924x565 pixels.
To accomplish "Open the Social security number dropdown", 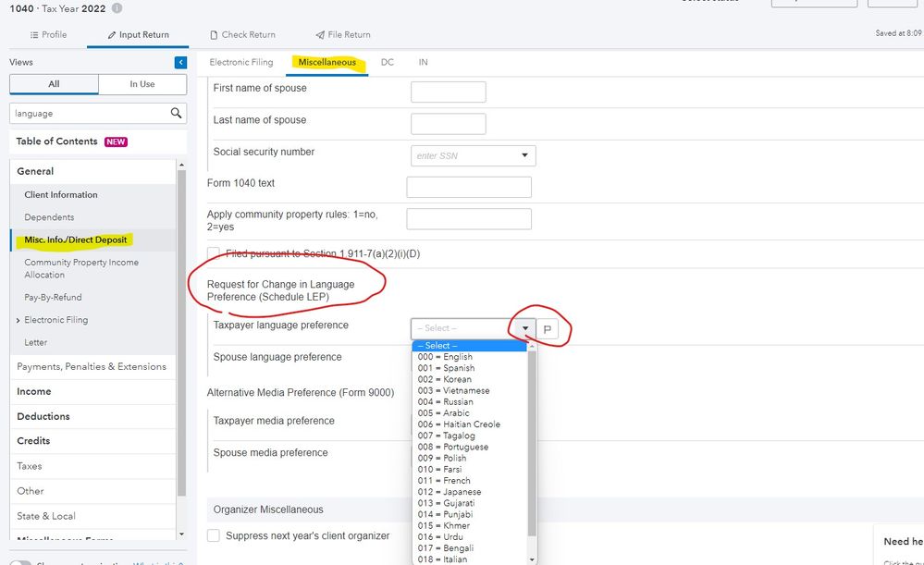I will click(x=524, y=155).
